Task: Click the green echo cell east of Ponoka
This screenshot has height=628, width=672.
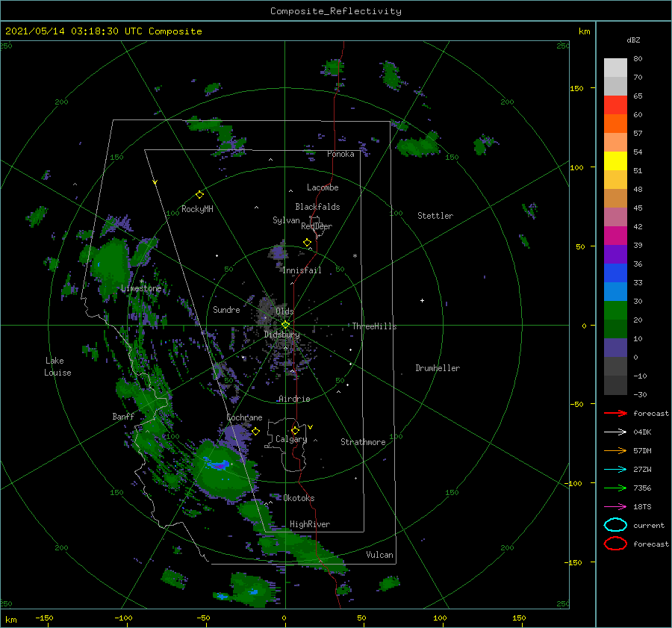Action: click(418, 146)
